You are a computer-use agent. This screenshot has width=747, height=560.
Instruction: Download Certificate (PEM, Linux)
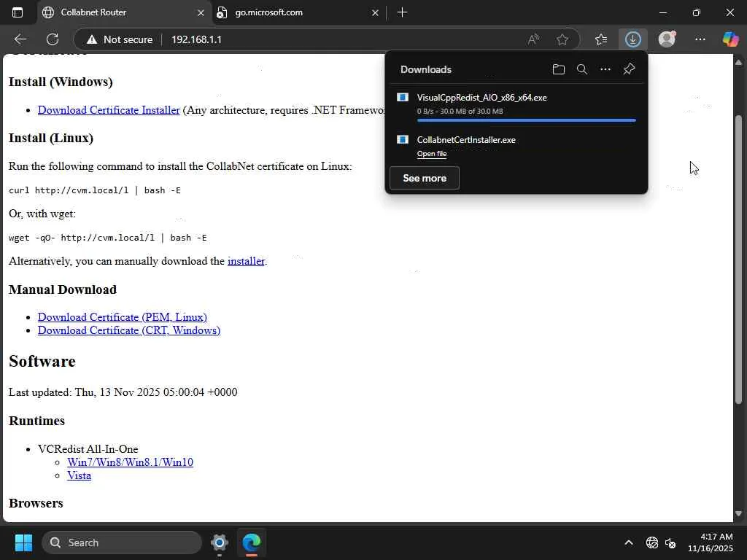pyautogui.click(x=123, y=317)
